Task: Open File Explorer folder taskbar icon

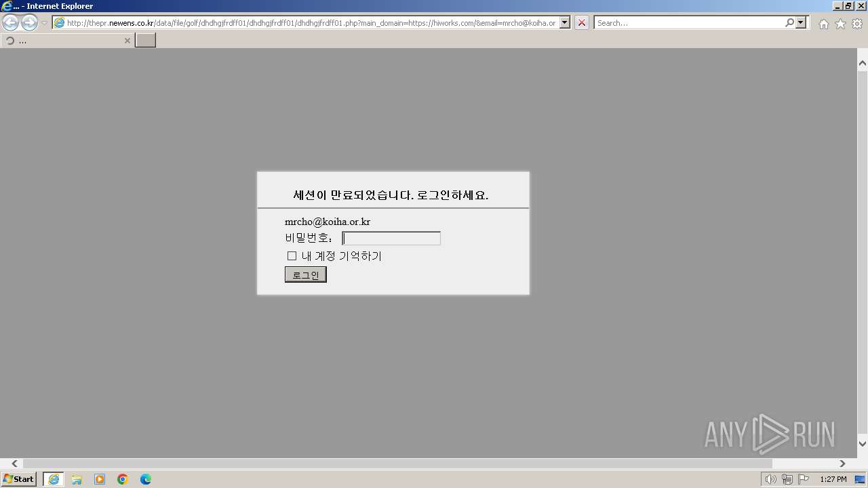Action: pyautogui.click(x=77, y=479)
